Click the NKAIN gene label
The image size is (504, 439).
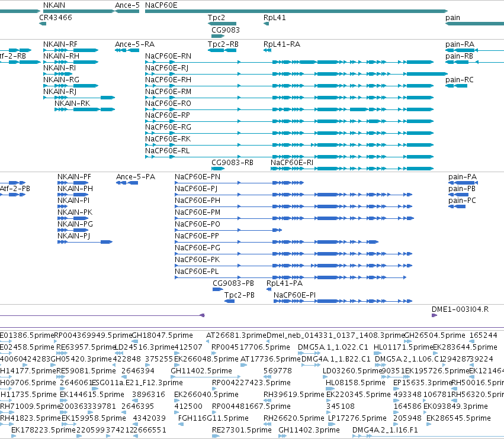[x=54, y=5]
